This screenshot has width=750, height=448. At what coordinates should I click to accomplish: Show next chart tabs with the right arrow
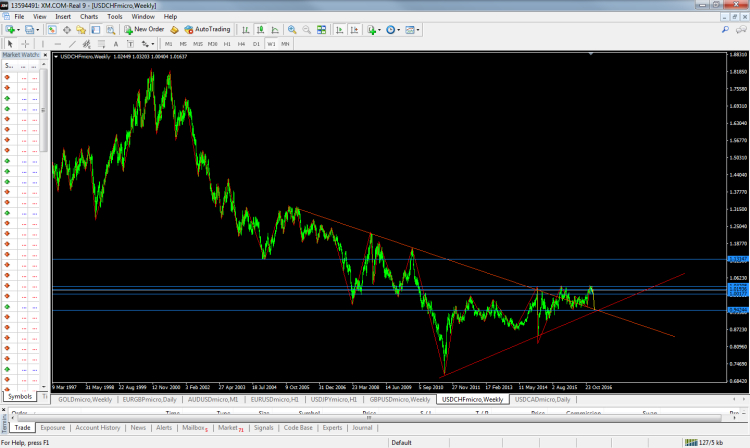click(743, 399)
